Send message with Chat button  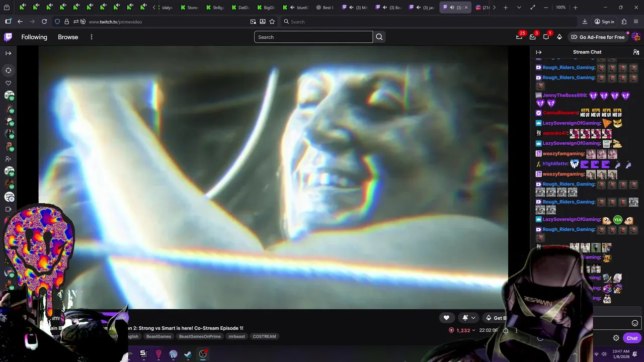click(x=632, y=338)
